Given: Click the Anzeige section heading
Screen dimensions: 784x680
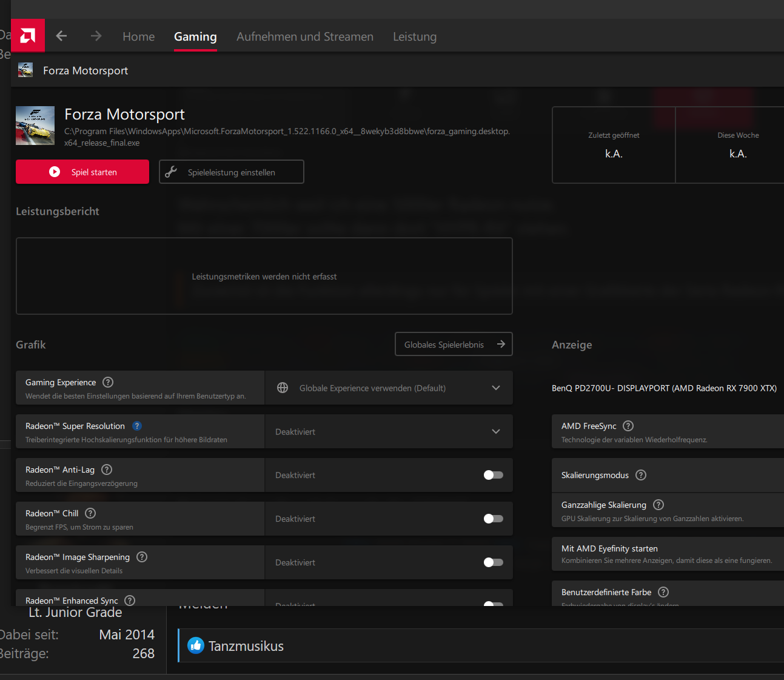Looking at the screenshot, I should click(x=572, y=345).
